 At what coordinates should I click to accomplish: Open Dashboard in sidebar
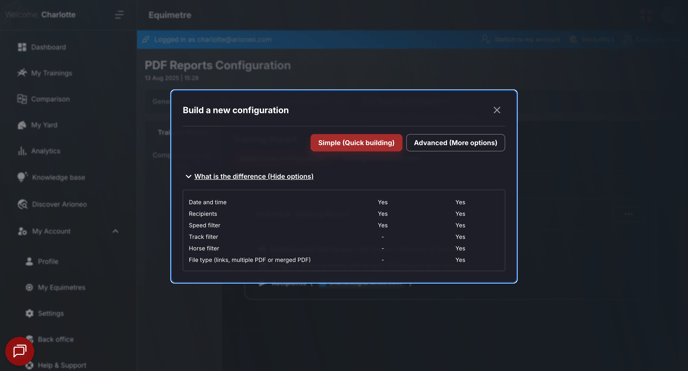[x=48, y=47]
